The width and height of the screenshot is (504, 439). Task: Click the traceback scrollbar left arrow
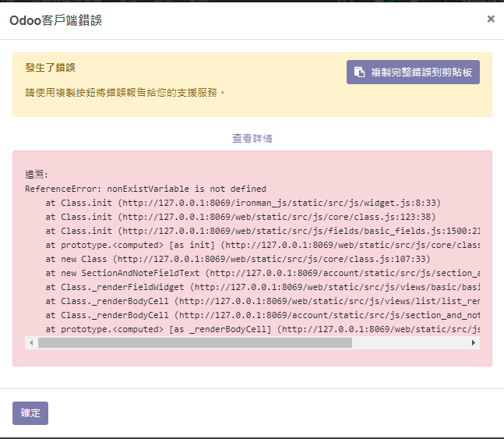pos(31,343)
